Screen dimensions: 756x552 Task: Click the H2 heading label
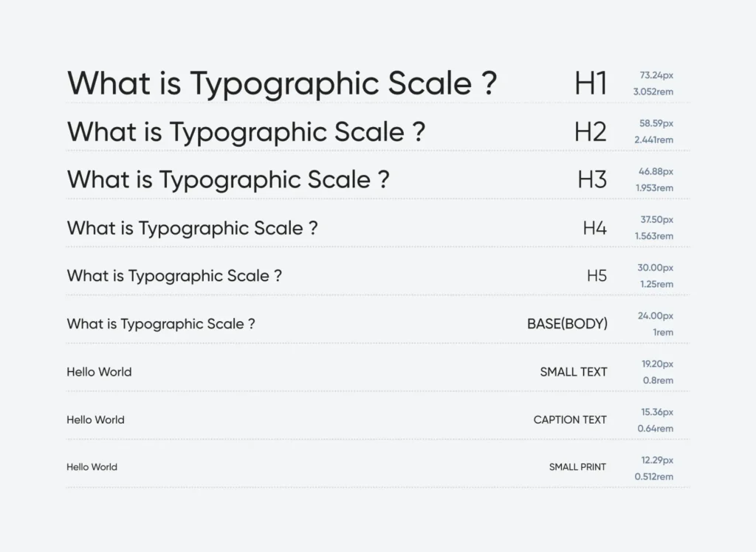591,131
